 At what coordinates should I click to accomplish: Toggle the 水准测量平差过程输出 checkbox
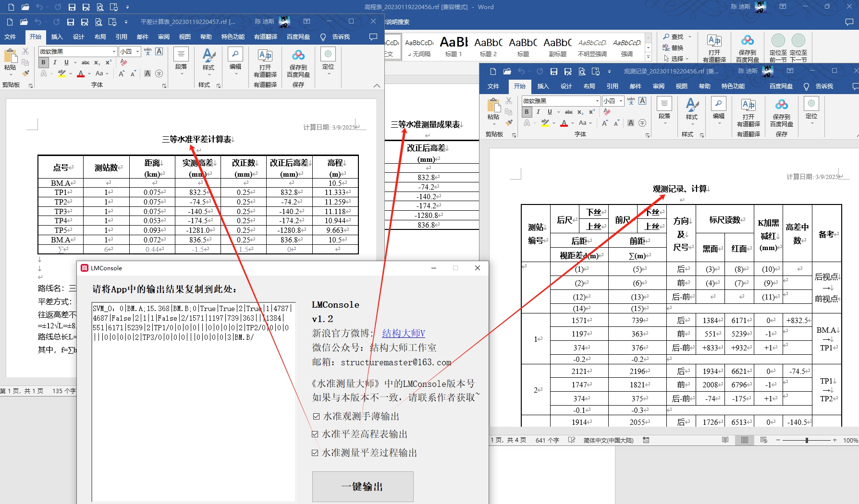[315, 453]
